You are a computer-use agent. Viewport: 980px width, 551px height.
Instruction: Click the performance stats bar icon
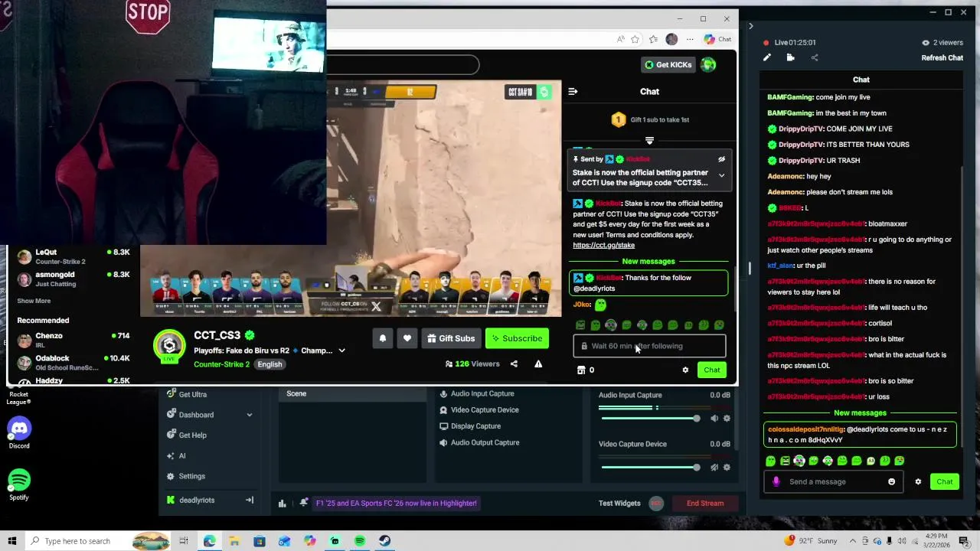(283, 504)
